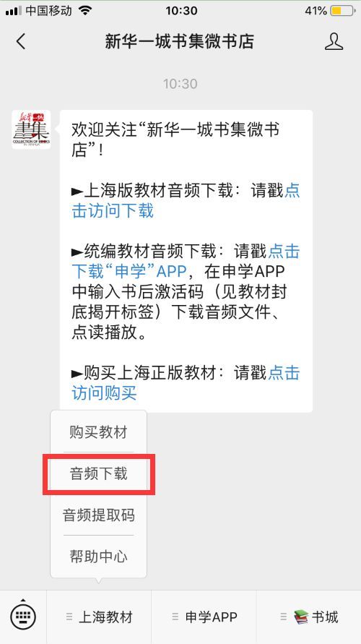Tap the back arrow icon
This screenshot has width=361, height=644.
[21, 41]
